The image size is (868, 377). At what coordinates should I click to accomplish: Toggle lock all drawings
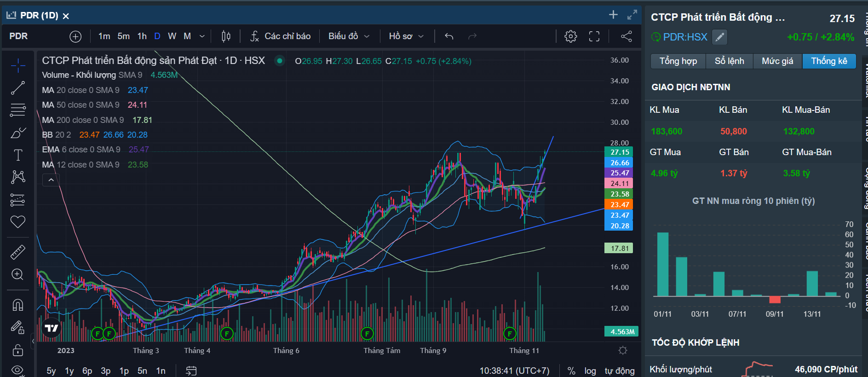coord(18,350)
